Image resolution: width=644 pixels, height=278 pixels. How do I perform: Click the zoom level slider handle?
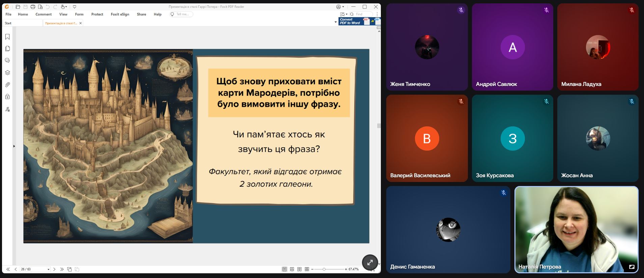324,269
